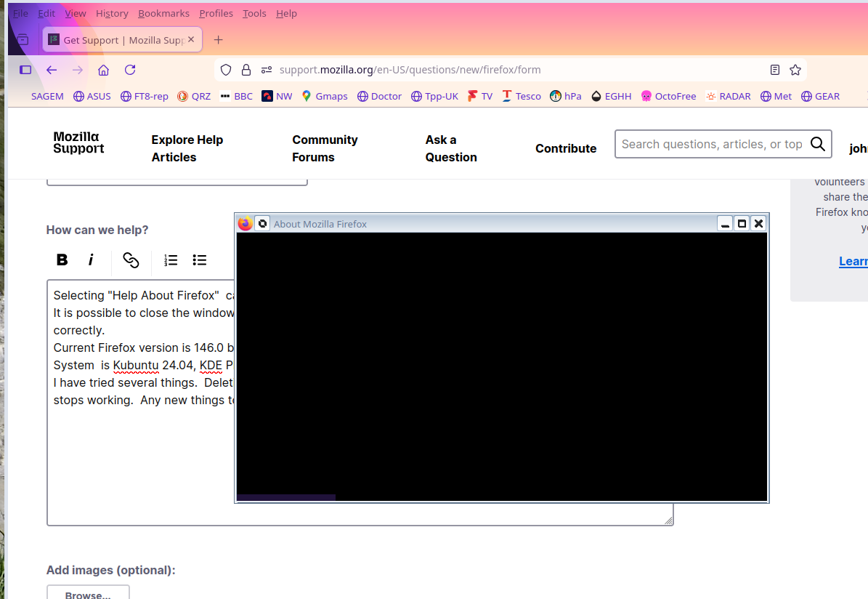Show site security padlock info
868x599 pixels.
[246, 70]
